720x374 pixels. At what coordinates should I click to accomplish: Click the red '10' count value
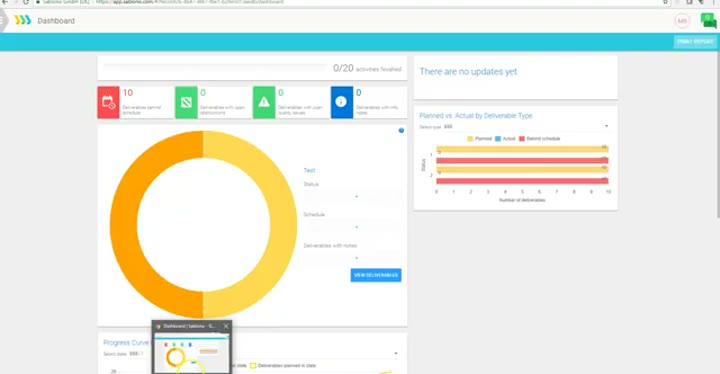click(x=128, y=93)
